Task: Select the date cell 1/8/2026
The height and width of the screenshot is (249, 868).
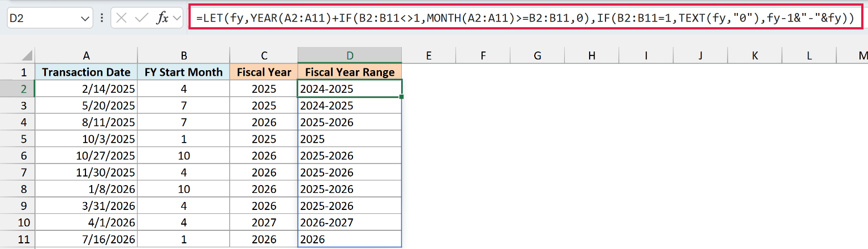Action: click(86, 189)
